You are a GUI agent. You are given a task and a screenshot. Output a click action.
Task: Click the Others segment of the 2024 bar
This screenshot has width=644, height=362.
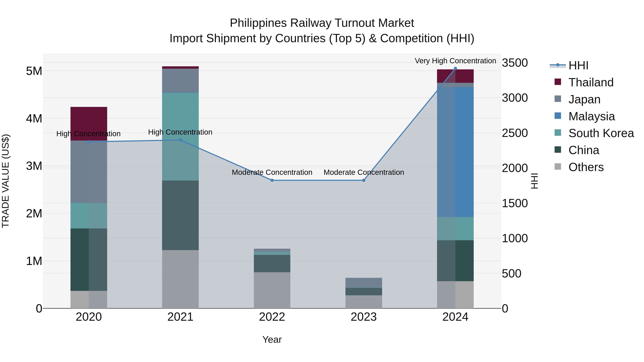point(455,295)
